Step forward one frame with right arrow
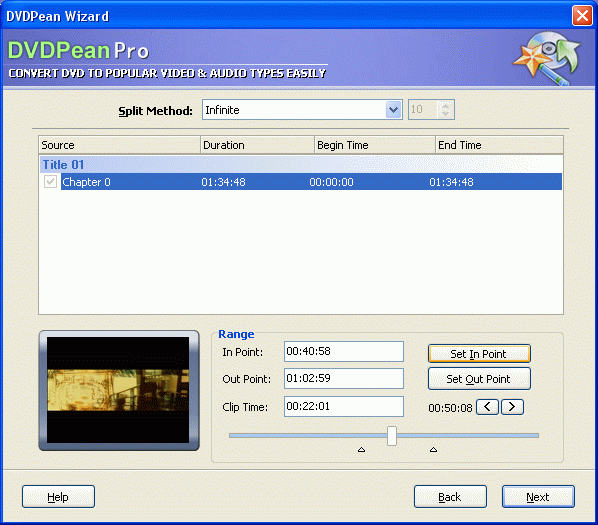 512,407
